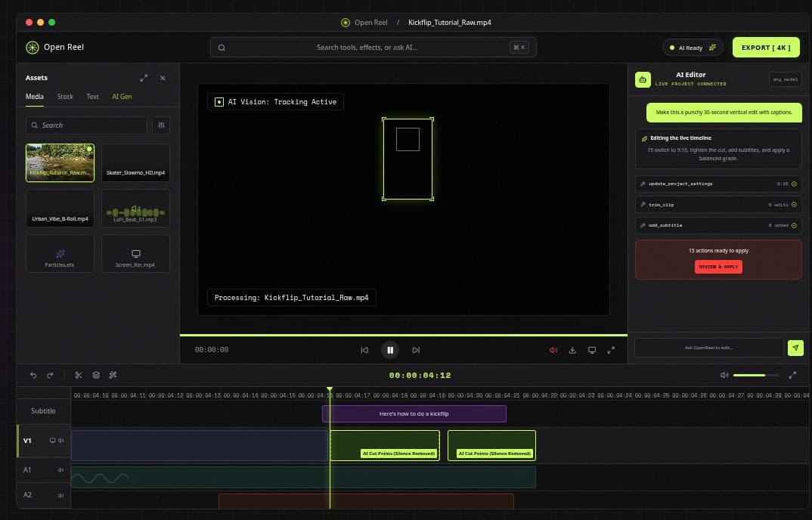Click the timeline volume speaker icon
This screenshot has height=520, width=812.
click(x=724, y=375)
